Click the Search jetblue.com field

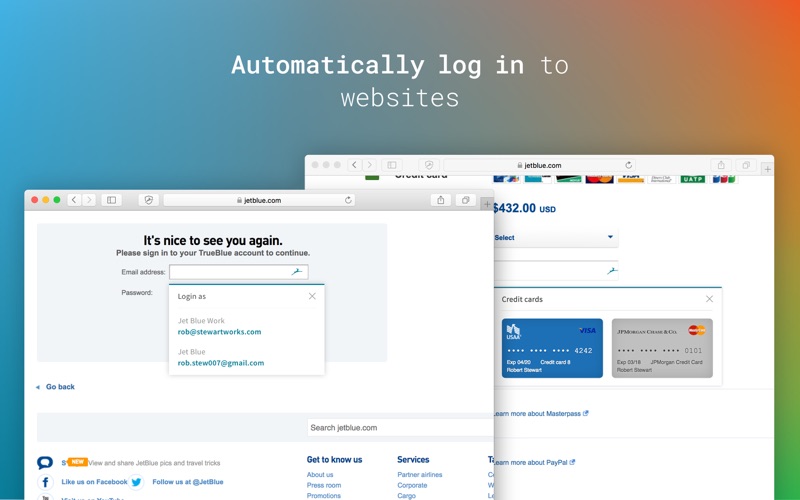(401, 428)
